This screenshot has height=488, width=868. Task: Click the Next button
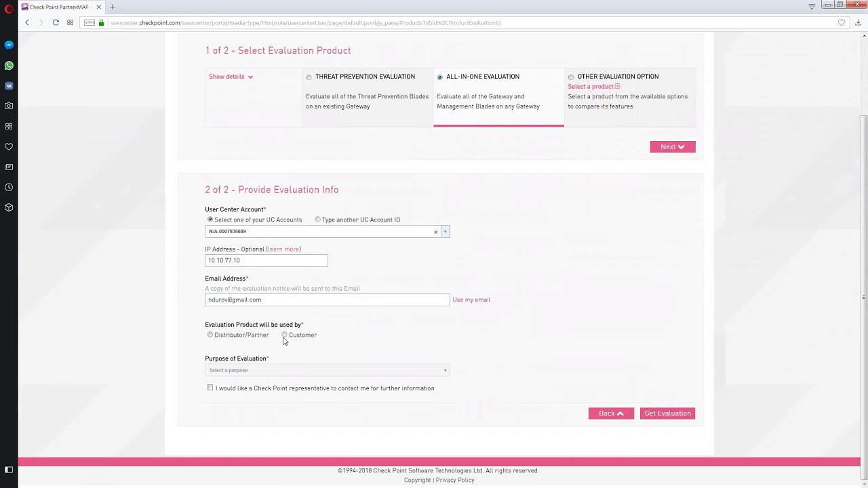[673, 147]
